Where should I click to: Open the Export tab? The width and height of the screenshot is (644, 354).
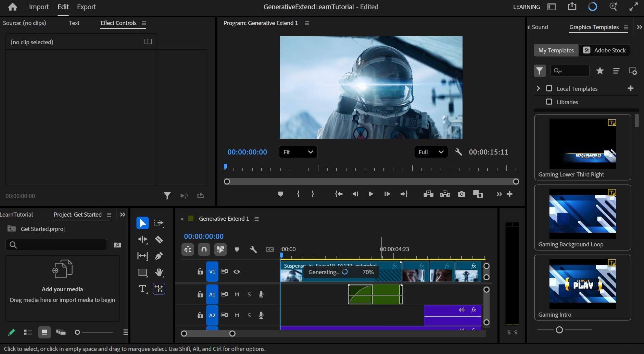86,7
